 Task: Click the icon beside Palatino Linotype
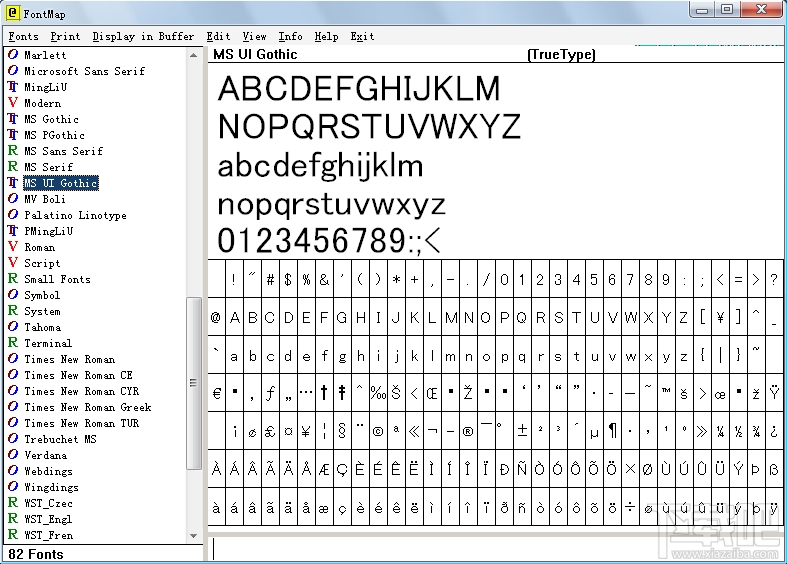click(x=13, y=215)
